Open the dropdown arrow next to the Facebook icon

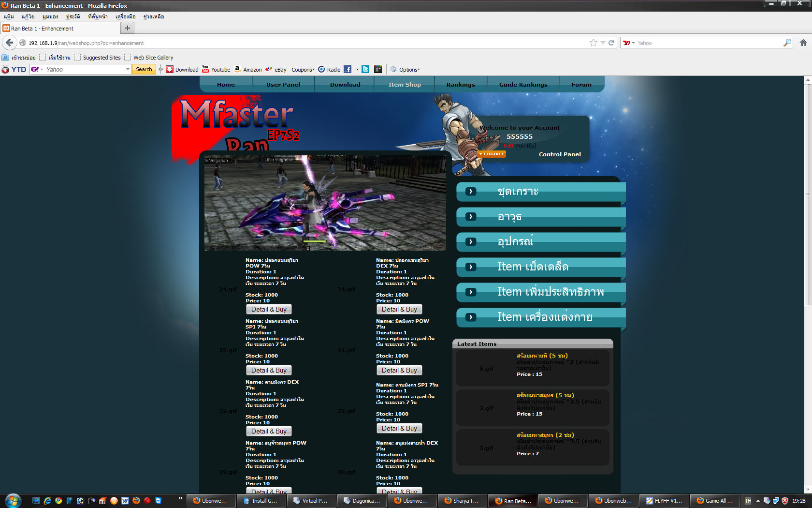tap(357, 69)
